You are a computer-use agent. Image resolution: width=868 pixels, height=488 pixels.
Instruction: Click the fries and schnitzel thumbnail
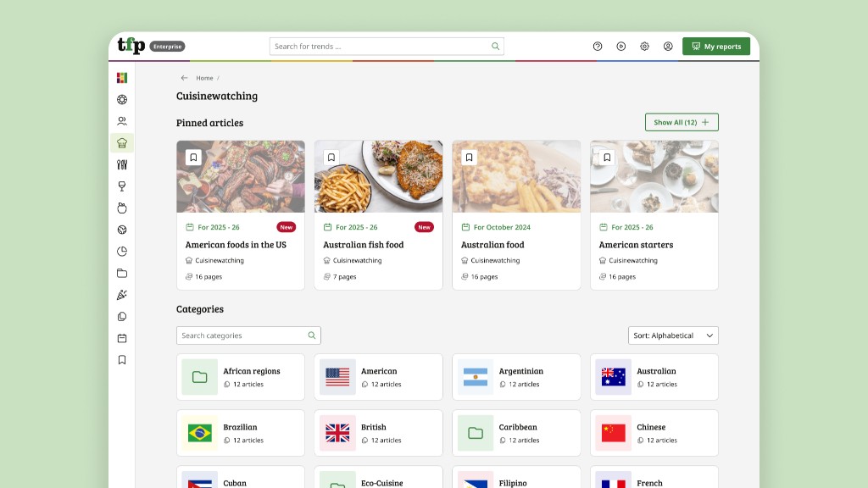(x=379, y=176)
